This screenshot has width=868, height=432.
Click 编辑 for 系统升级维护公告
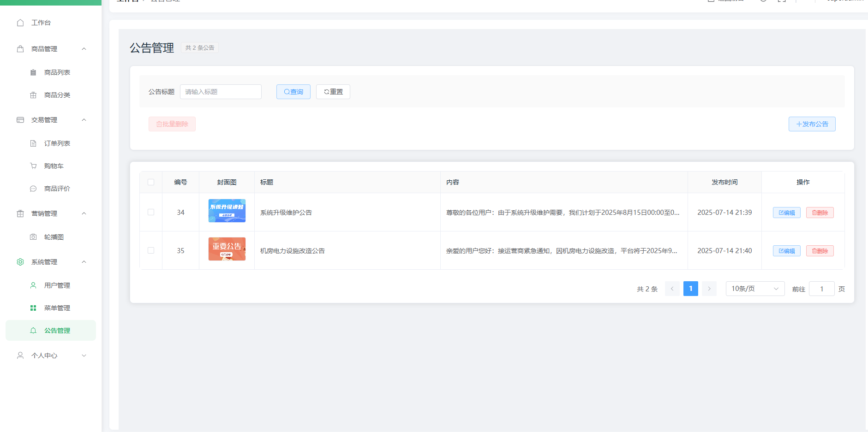pyautogui.click(x=786, y=213)
